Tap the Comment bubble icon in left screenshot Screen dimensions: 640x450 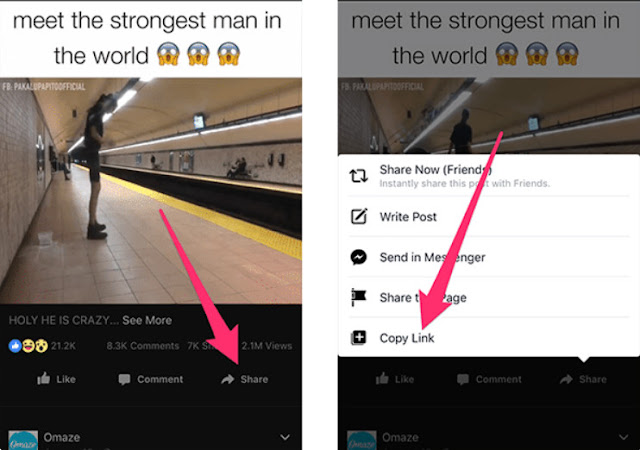click(124, 379)
